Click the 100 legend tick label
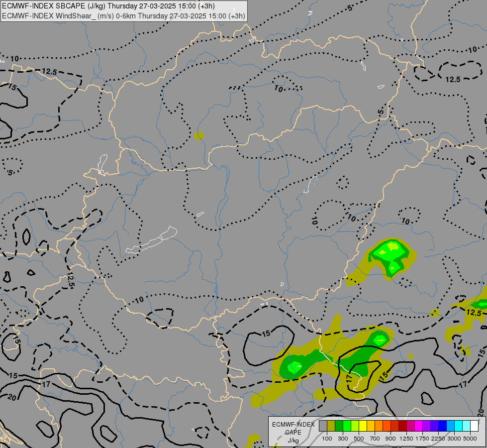The height and width of the screenshot is (448, 487). tap(327, 439)
